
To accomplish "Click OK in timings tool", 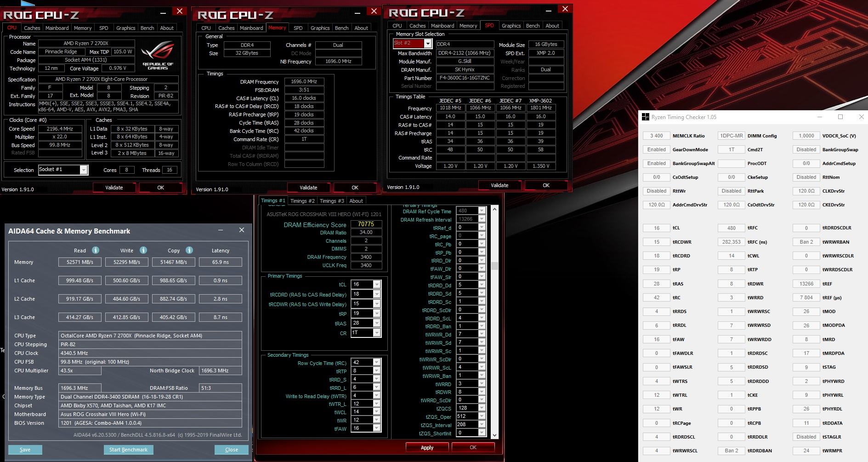I will (473, 447).
